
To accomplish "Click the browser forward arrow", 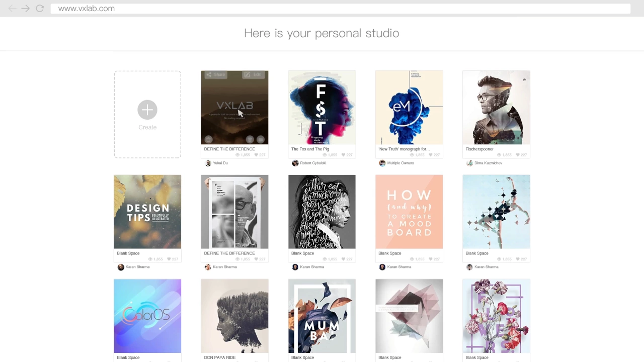I will (x=26, y=9).
